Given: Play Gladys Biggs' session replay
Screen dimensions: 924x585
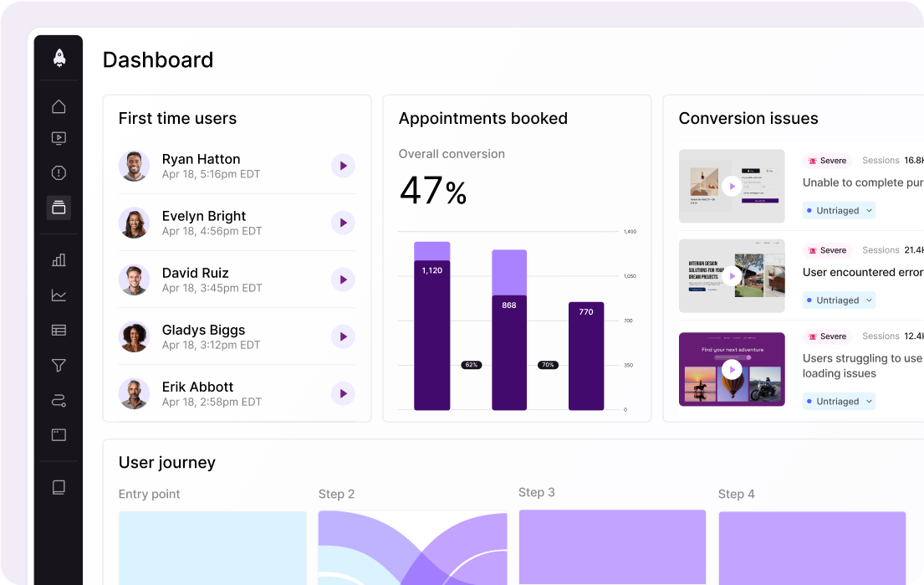Looking at the screenshot, I should (343, 336).
